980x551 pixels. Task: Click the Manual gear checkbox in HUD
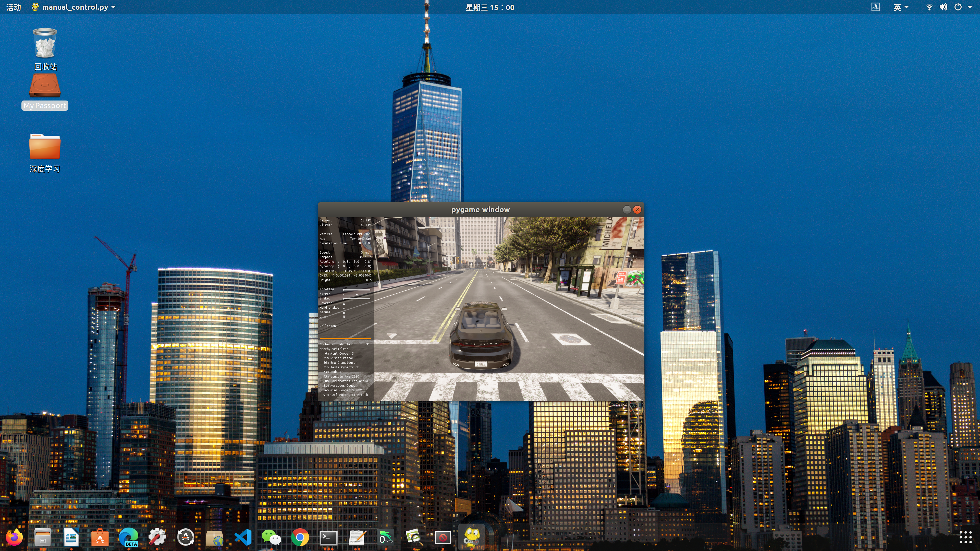point(344,312)
